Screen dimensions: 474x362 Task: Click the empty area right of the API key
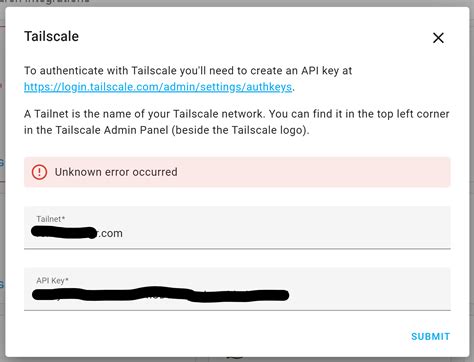[370, 295]
